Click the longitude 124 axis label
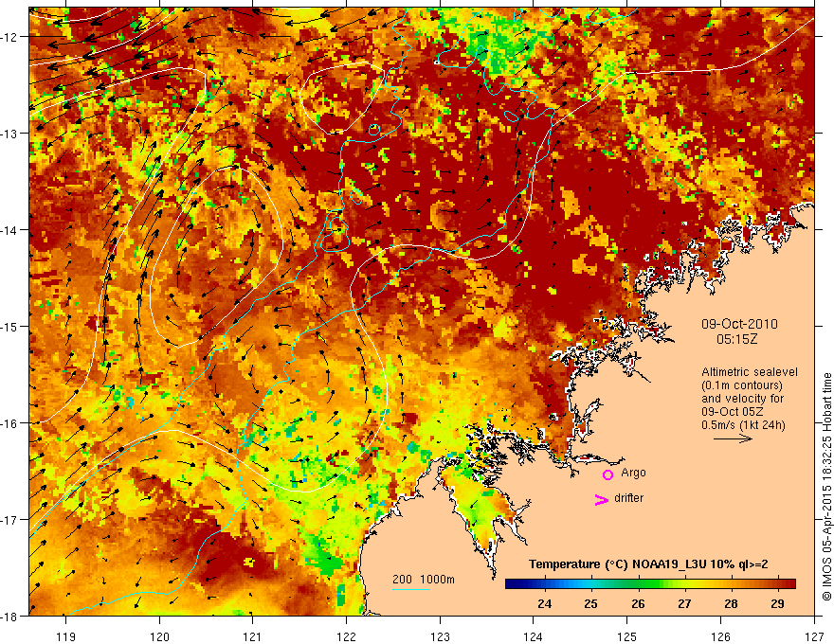Viewport: 834px width, 644px height. (x=534, y=636)
